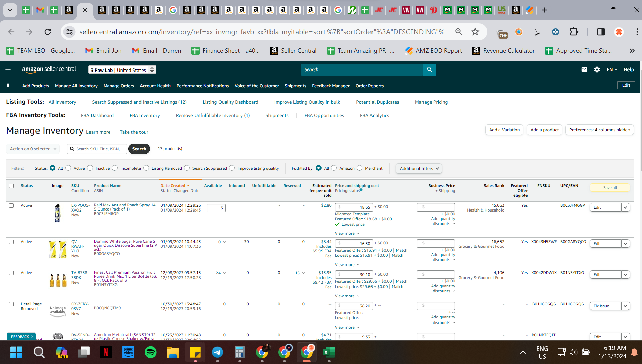Open Performance Notifications in nav bar

coord(203,86)
